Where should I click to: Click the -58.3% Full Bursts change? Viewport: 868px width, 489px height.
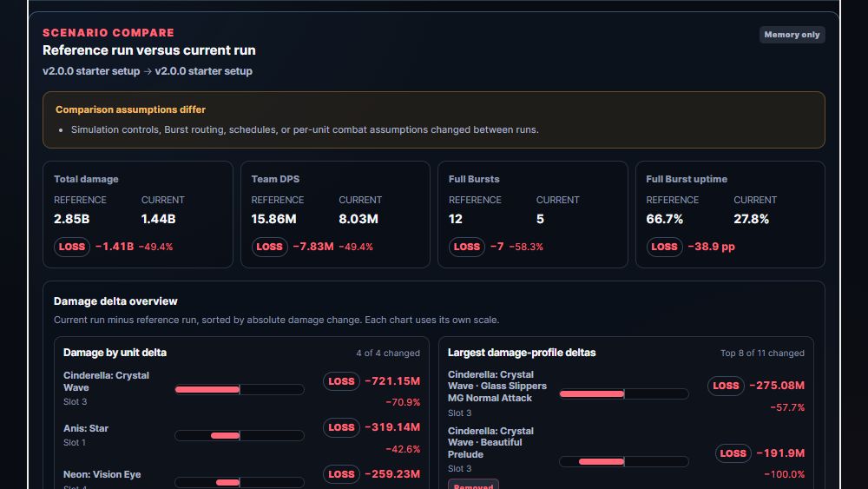(526, 247)
